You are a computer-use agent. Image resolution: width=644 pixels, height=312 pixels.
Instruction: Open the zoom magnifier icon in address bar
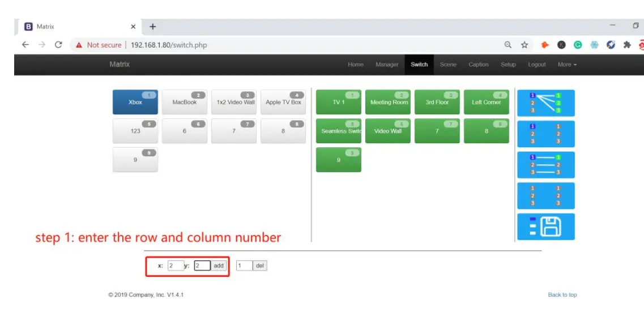coord(508,45)
